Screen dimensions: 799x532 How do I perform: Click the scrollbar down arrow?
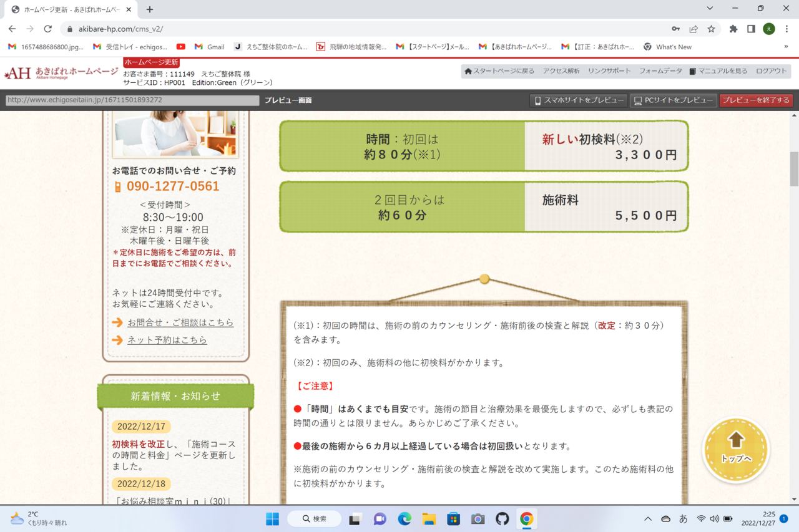click(794, 499)
